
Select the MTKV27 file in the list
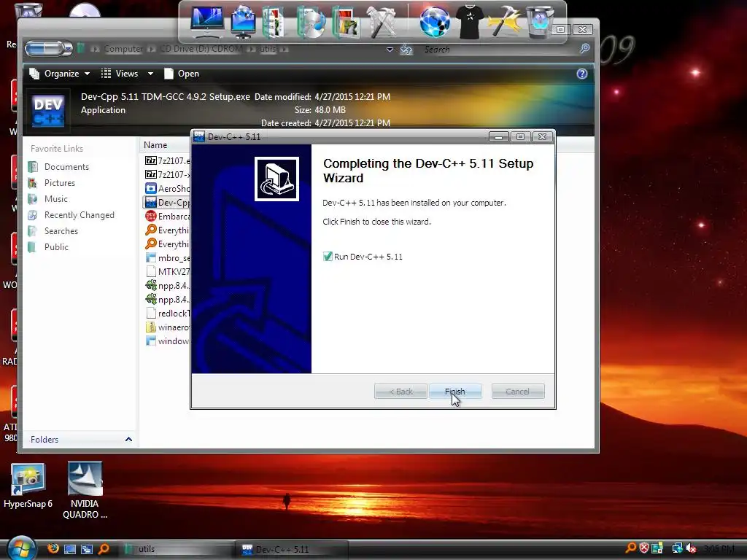167,271
